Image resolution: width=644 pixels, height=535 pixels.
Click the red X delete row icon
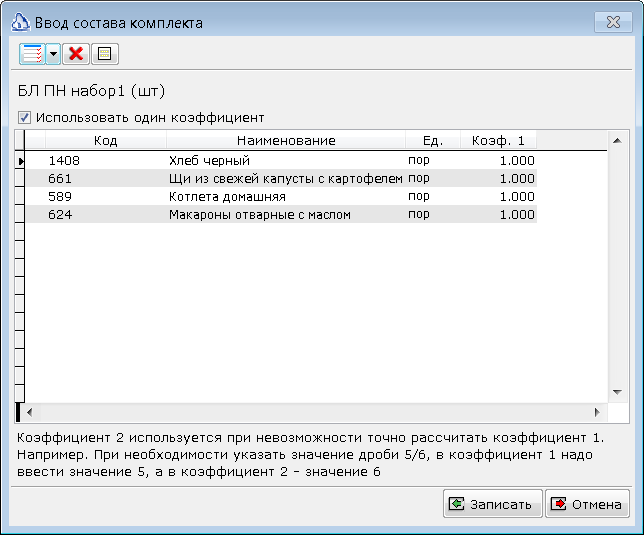(76, 54)
